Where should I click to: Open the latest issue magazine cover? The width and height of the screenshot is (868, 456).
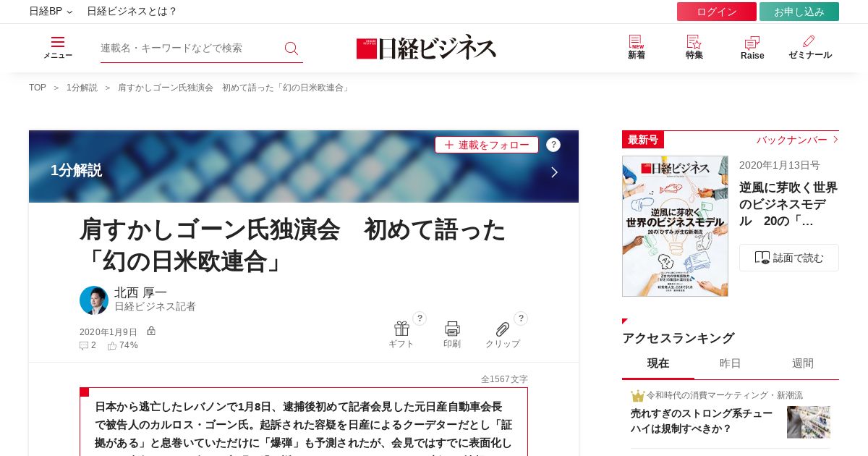pyautogui.click(x=675, y=226)
